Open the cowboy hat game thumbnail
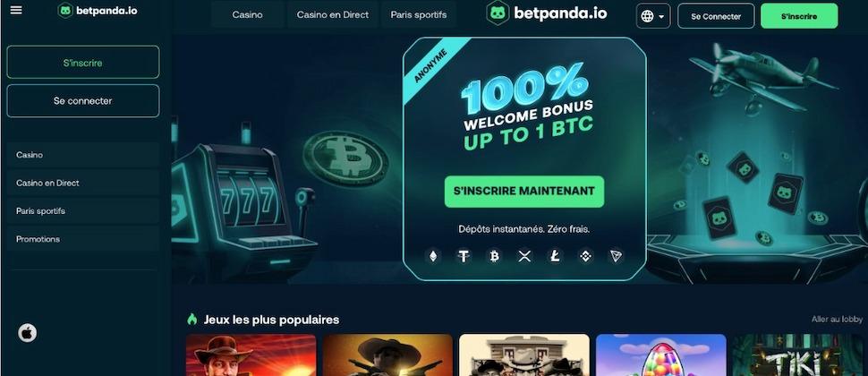The height and width of the screenshot is (376, 868). pyautogui.click(x=387, y=355)
